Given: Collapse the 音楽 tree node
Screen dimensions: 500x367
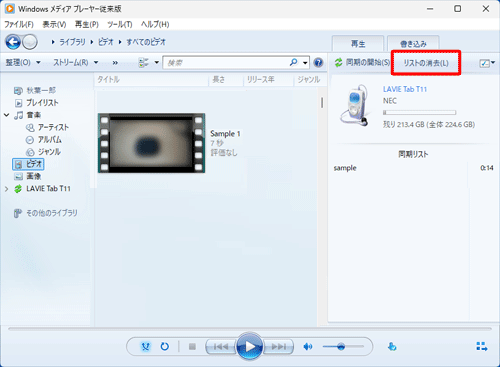Looking at the screenshot, I should (x=6, y=115).
